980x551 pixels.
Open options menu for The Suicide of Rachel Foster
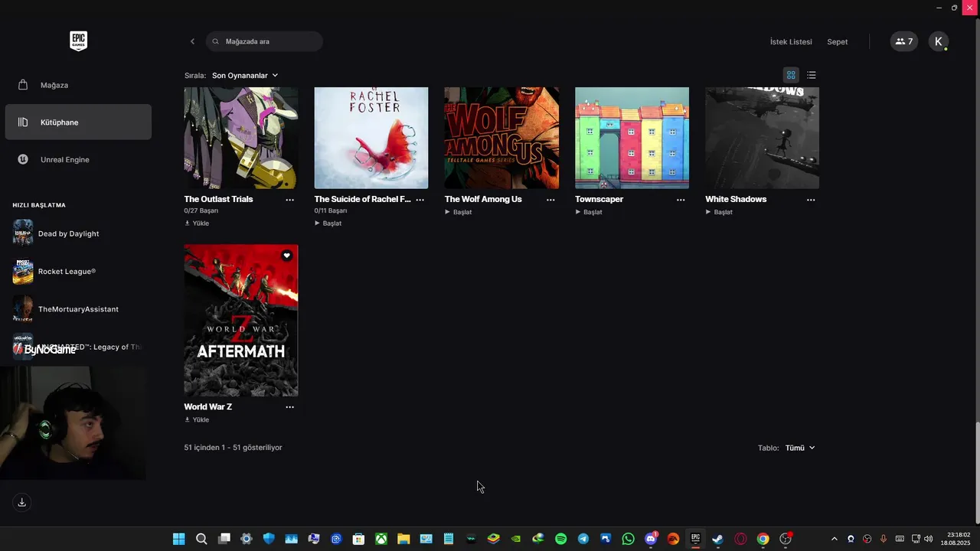[x=420, y=200]
